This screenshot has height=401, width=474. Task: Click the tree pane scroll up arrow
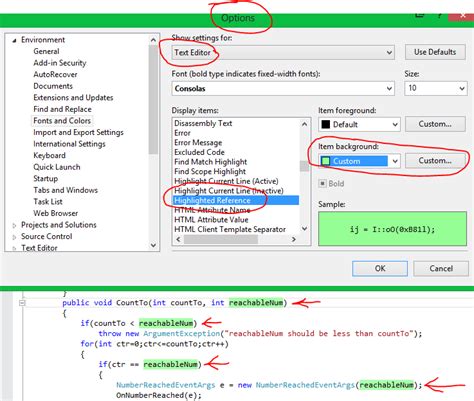tap(153, 40)
